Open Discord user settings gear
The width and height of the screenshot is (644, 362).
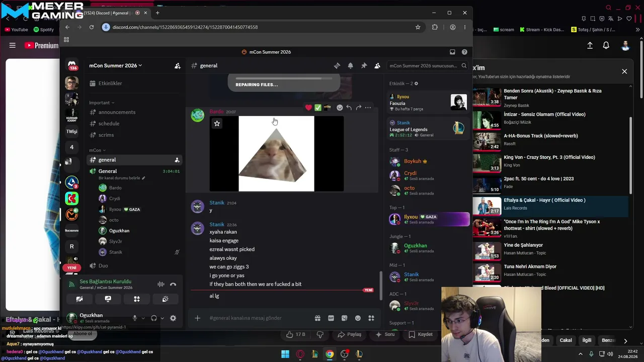[173, 318]
